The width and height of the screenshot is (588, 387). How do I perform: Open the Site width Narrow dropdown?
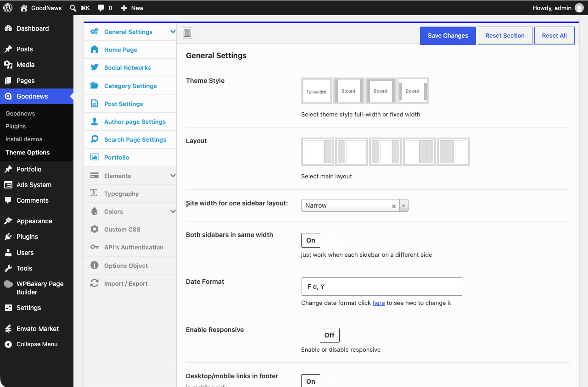pyautogui.click(x=404, y=205)
